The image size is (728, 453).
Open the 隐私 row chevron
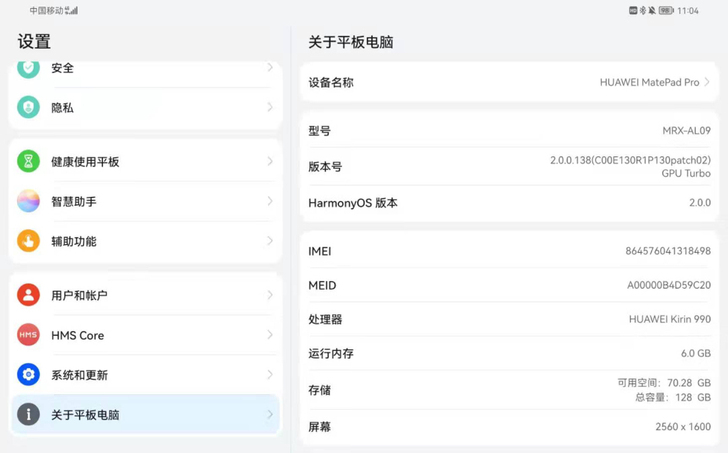tap(270, 107)
